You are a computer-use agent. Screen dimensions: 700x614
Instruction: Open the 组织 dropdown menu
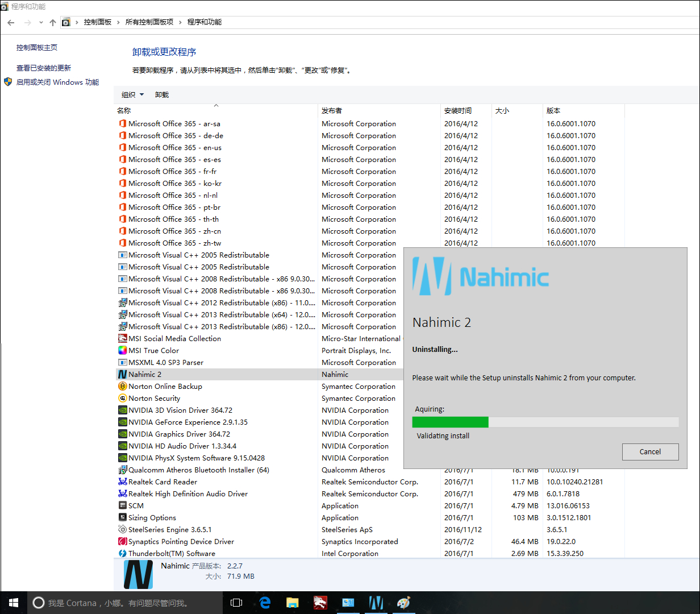(133, 95)
